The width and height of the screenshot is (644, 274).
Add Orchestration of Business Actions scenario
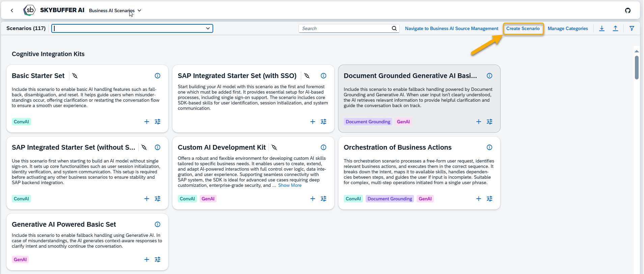(x=479, y=199)
